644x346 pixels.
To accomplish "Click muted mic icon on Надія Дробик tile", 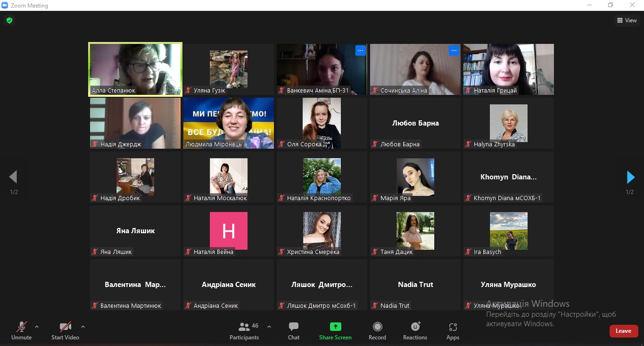I will [95, 198].
